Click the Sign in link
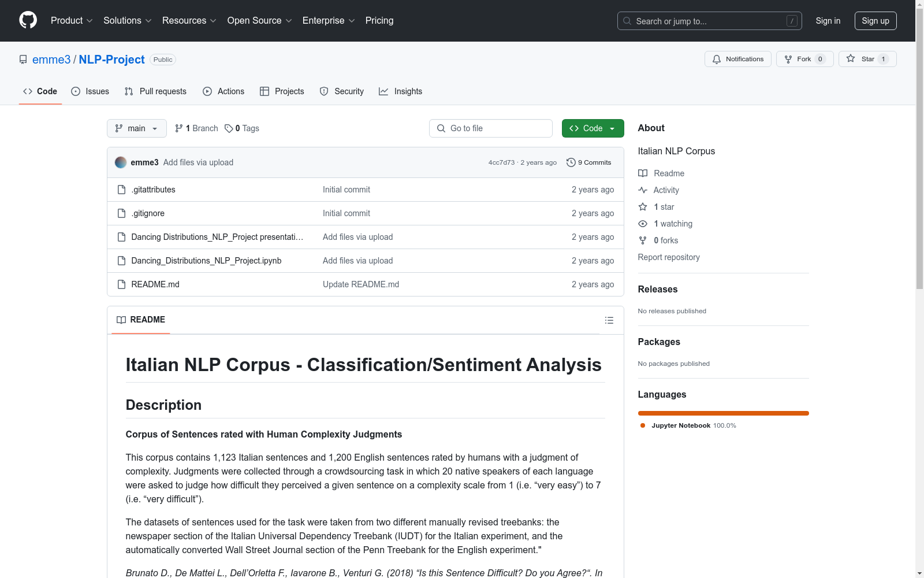 coord(828,21)
